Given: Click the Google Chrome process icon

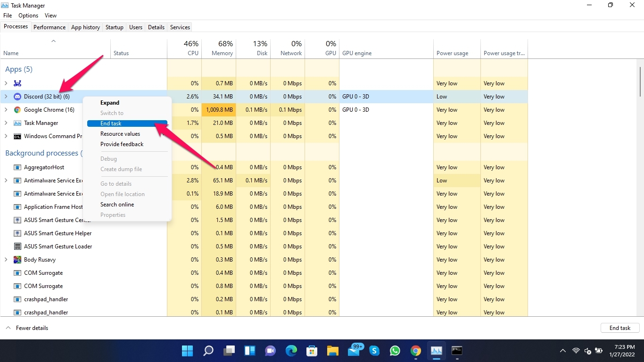Looking at the screenshot, I should point(17,110).
